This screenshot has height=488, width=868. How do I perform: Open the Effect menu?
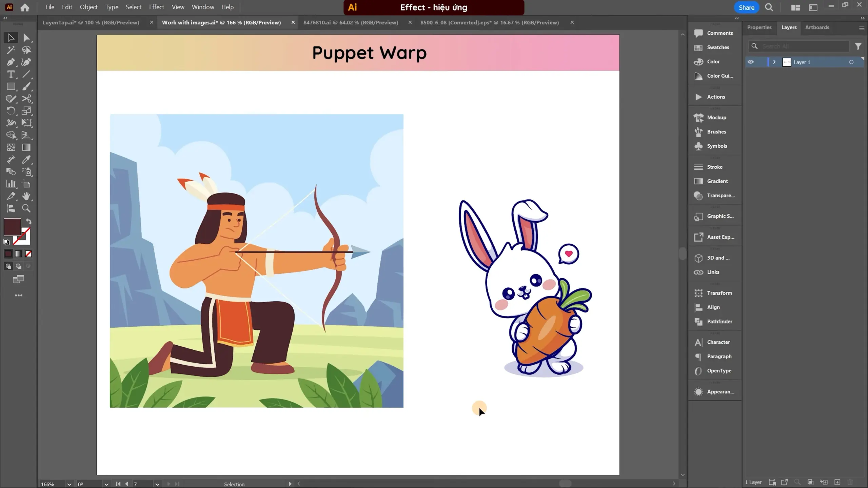(156, 7)
